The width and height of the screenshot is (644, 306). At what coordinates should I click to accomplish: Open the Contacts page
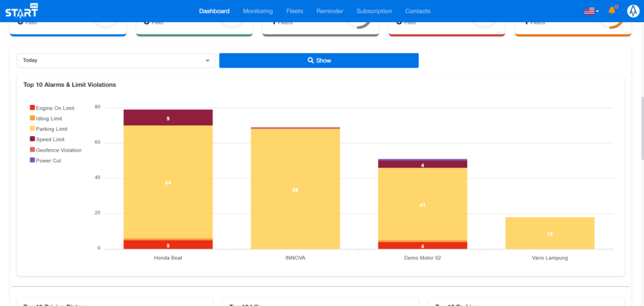click(418, 11)
